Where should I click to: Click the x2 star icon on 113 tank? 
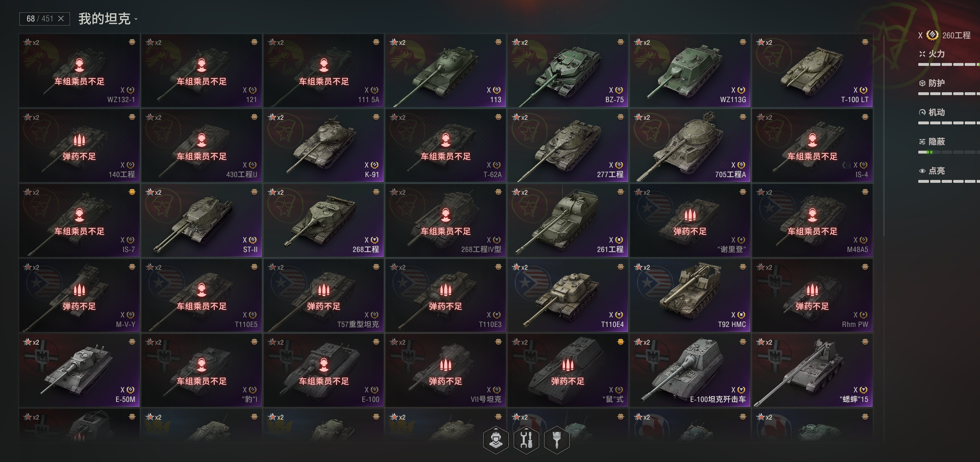(398, 42)
